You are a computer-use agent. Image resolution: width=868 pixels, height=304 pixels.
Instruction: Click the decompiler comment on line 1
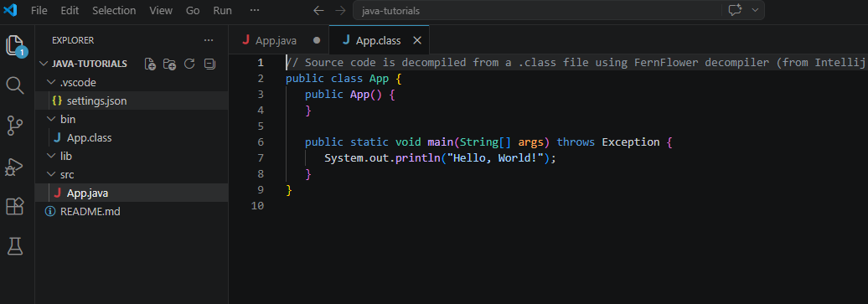(576, 63)
